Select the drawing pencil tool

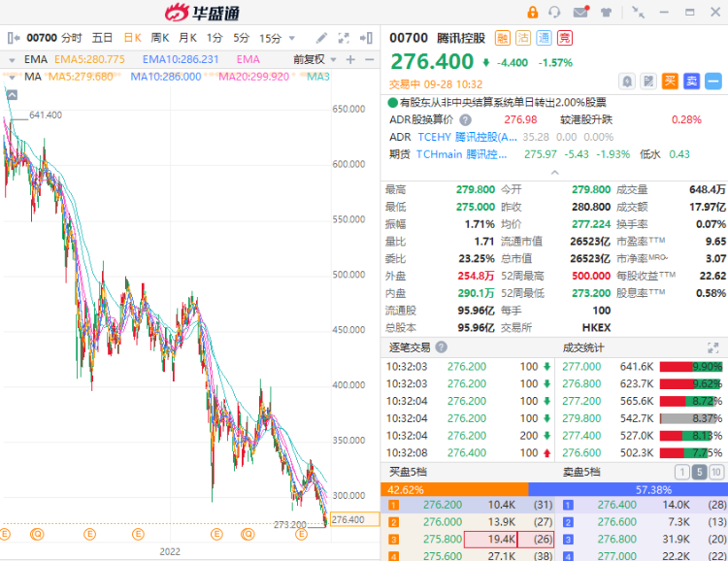tap(321, 38)
